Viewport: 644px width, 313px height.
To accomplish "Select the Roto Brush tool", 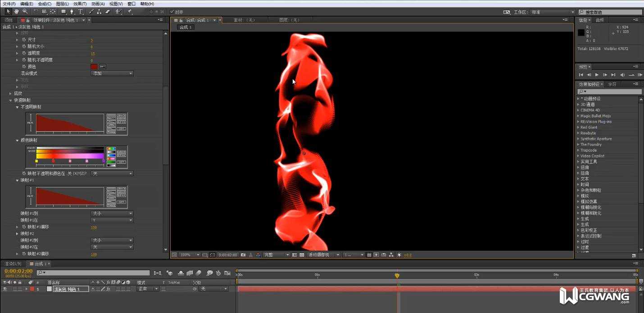I will pos(118,11).
